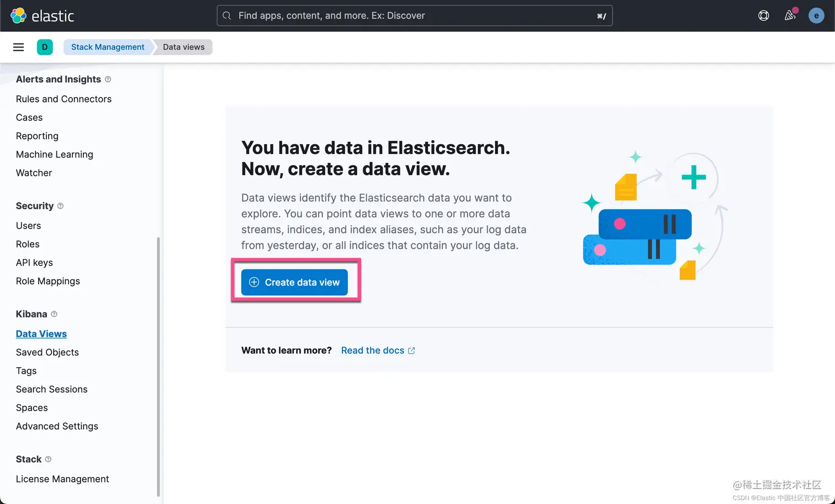
Task: Open Search Sessions page
Action: pyautogui.click(x=52, y=389)
